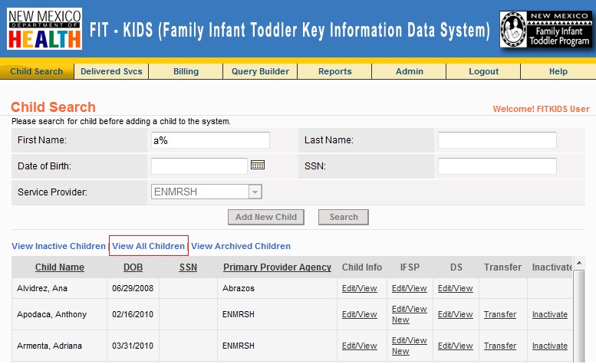Image resolution: width=596 pixels, height=364 pixels.
Task: Click the date 06/29/2008 cell
Action: [x=133, y=288]
